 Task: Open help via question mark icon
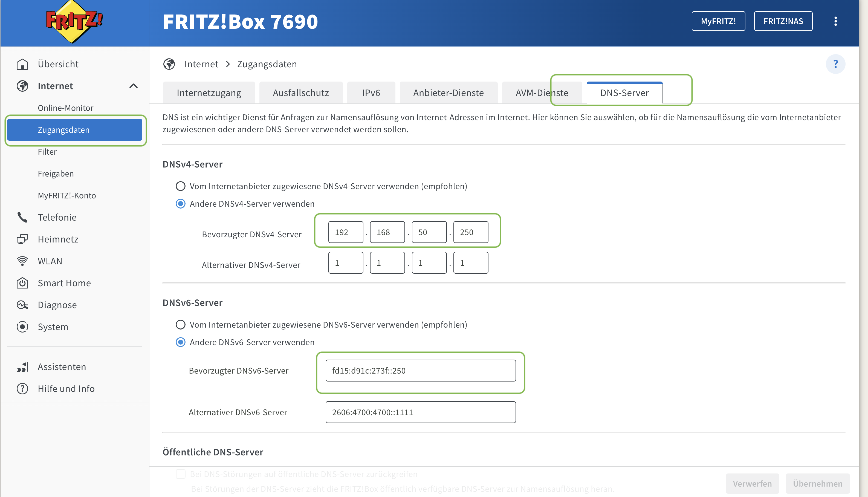point(835,64)
